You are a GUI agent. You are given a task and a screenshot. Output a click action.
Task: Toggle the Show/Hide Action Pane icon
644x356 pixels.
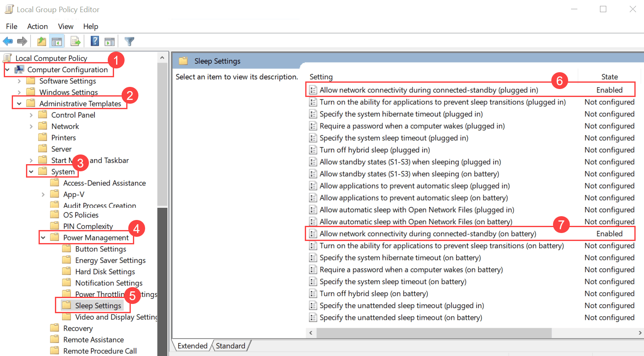point(109,41)
